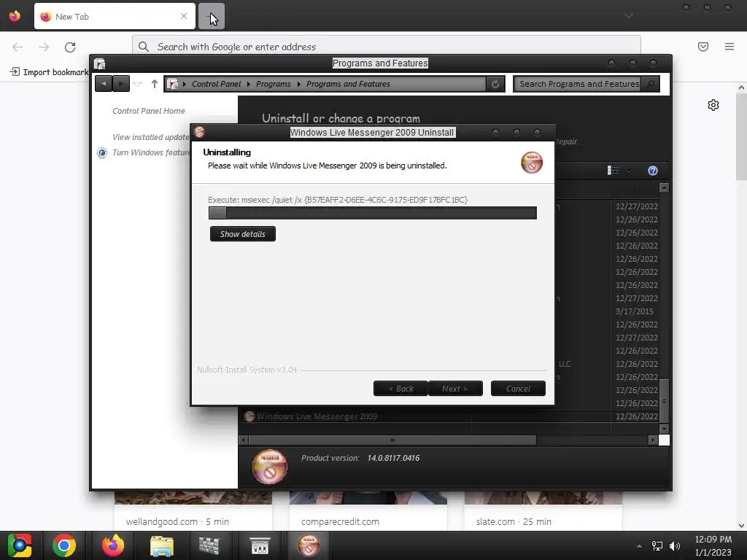Open the wellandgood.com story card
747x560 pixels.
click(x=193, y=512)
